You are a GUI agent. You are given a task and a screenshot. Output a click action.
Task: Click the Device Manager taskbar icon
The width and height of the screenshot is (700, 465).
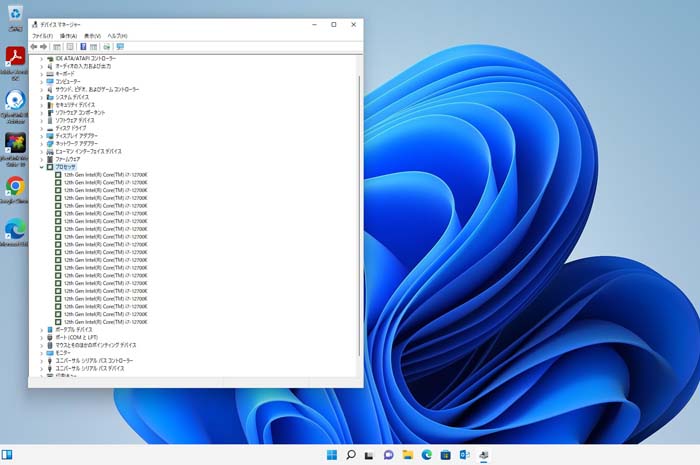click(484, 455)
